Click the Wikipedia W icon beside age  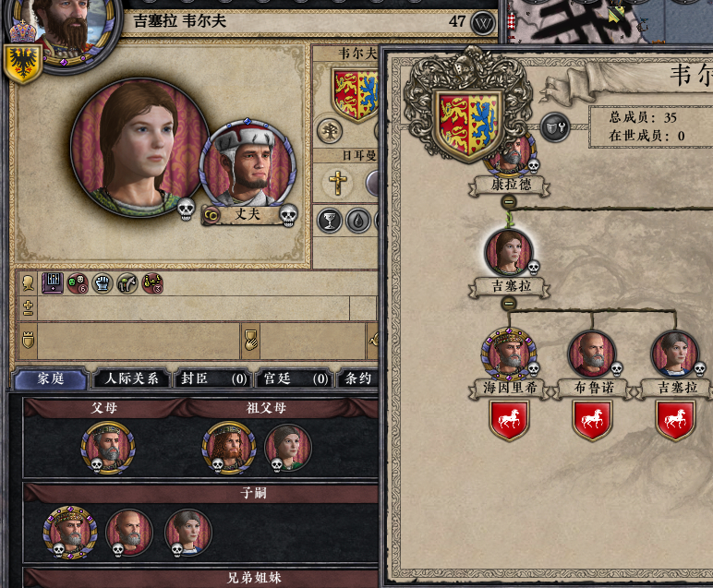coord(482,23)
